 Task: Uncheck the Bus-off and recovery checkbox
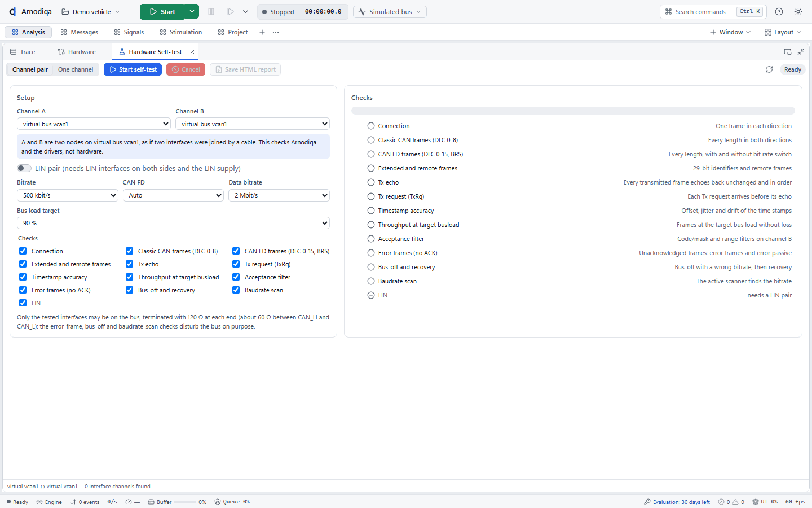[x=129, y=290]
